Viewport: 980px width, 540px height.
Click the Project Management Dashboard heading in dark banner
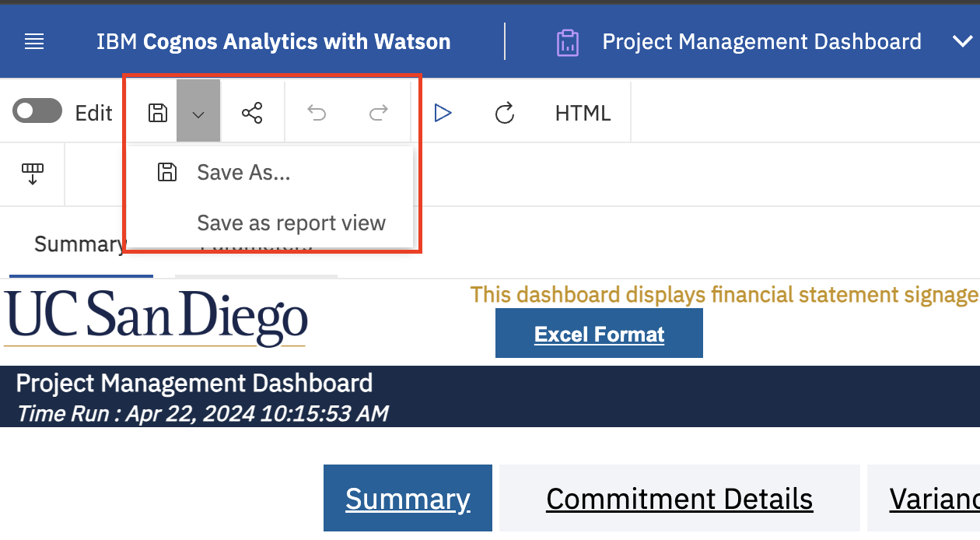[x=194, y=383]
